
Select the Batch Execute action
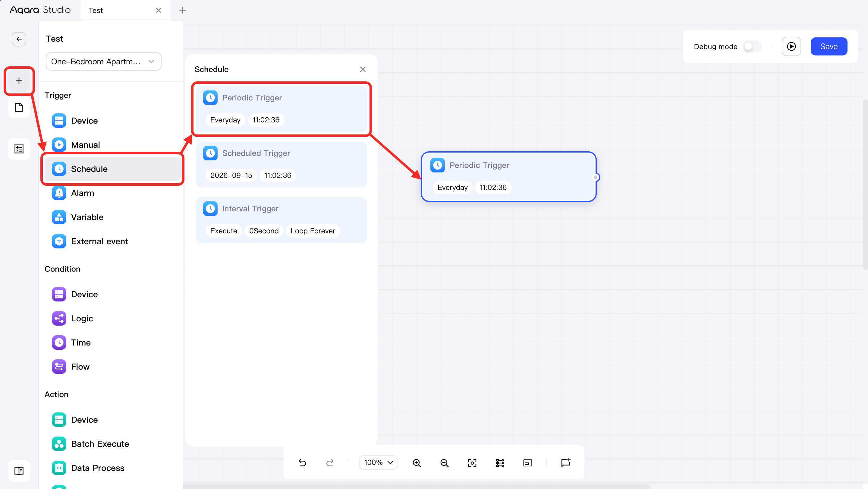click(x=112, y=444)
